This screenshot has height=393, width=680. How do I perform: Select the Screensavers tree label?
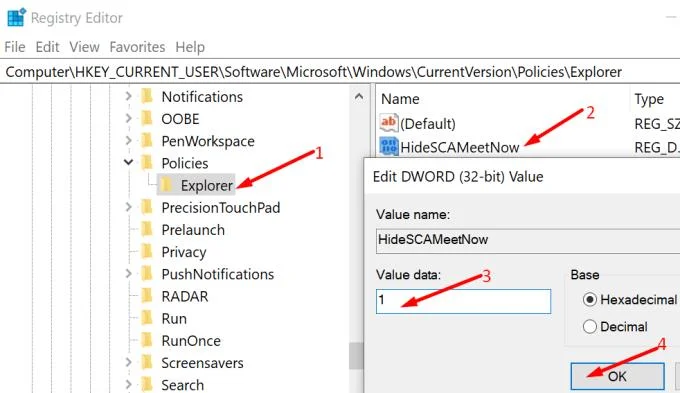tap(202, 363)
